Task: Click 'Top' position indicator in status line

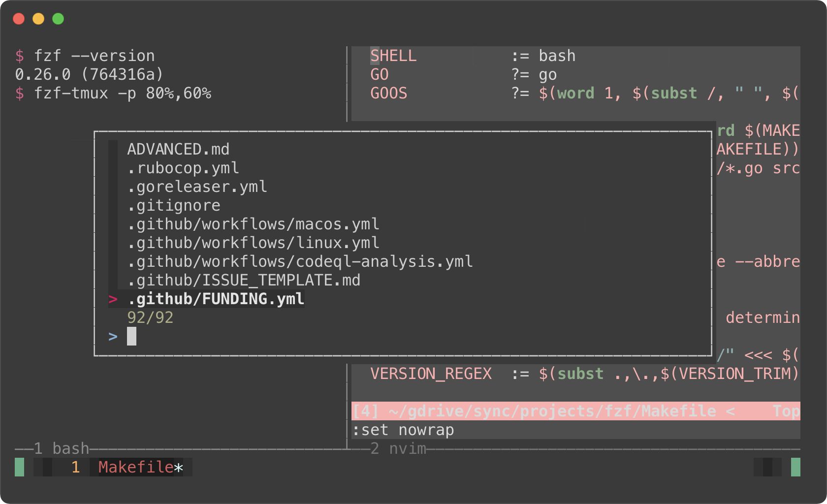Action: pyautogui.click(x=786, y=411)
